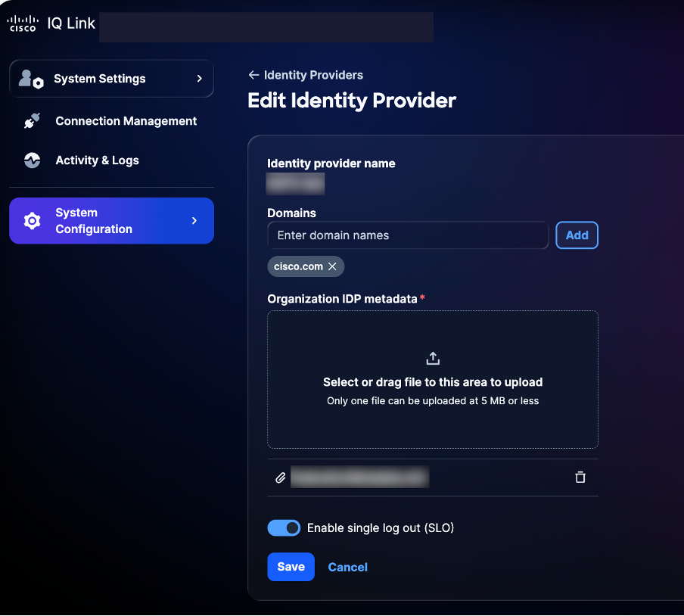Focus the Enter domain names field

click(x=408, y=235)
